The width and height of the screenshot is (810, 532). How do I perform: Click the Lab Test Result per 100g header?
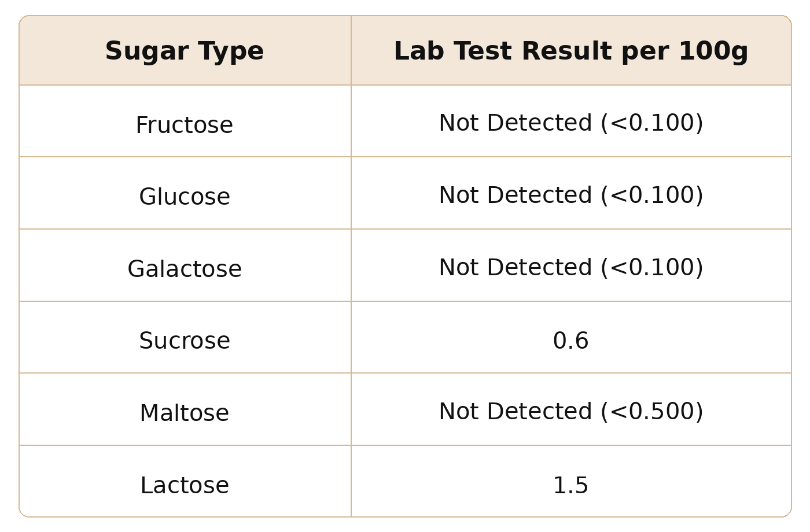(x=571, y=51)
